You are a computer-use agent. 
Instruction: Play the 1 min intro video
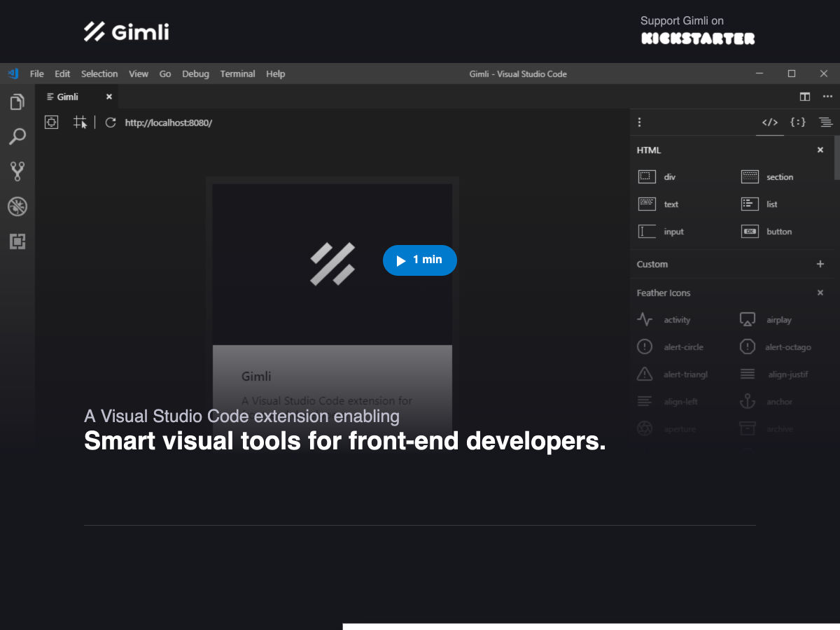[x=420, y=260]
